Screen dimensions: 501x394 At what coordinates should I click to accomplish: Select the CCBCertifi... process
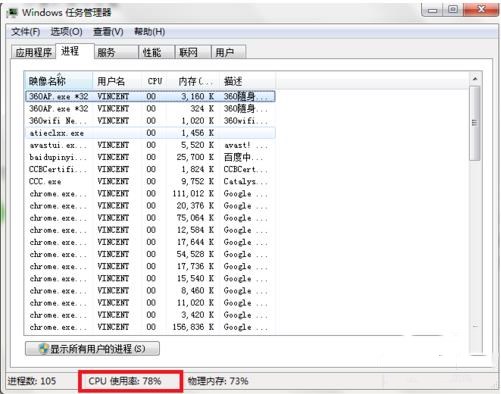coord(150,169)
